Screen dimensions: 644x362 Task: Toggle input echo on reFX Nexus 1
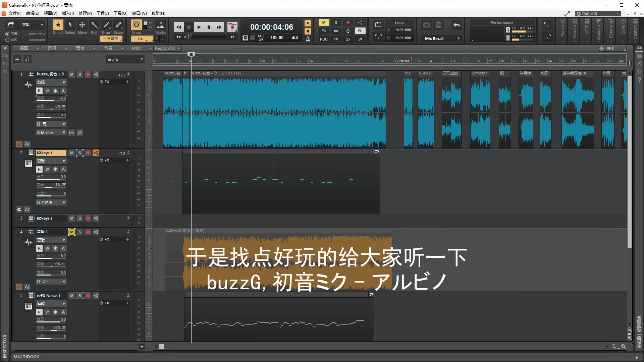tap(96, 296)
